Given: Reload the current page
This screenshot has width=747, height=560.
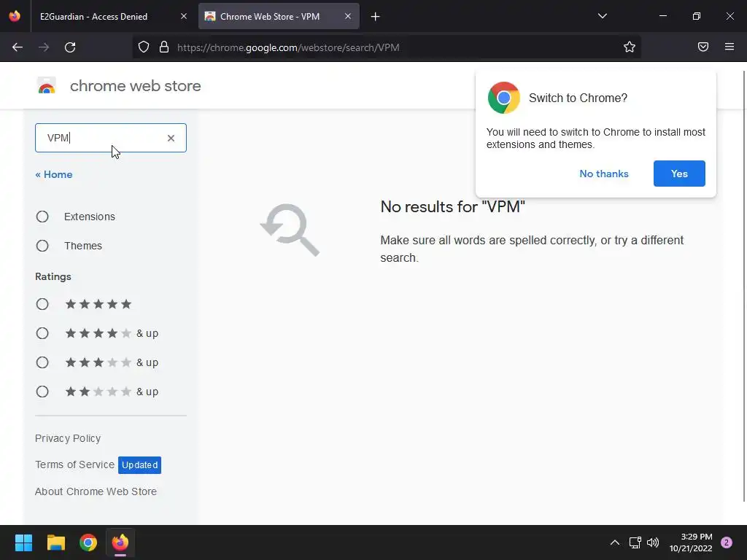Looking at the screenshot, I should [x=70, y=47].
